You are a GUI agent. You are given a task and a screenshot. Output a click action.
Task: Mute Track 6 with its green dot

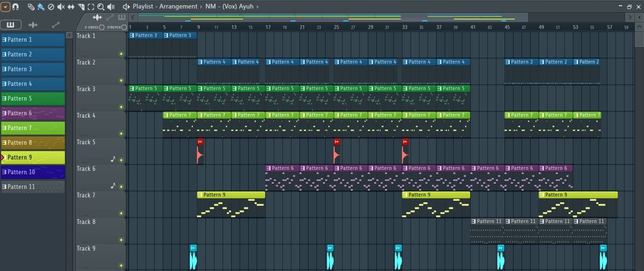pyautogui.click(x=121, y=187)
